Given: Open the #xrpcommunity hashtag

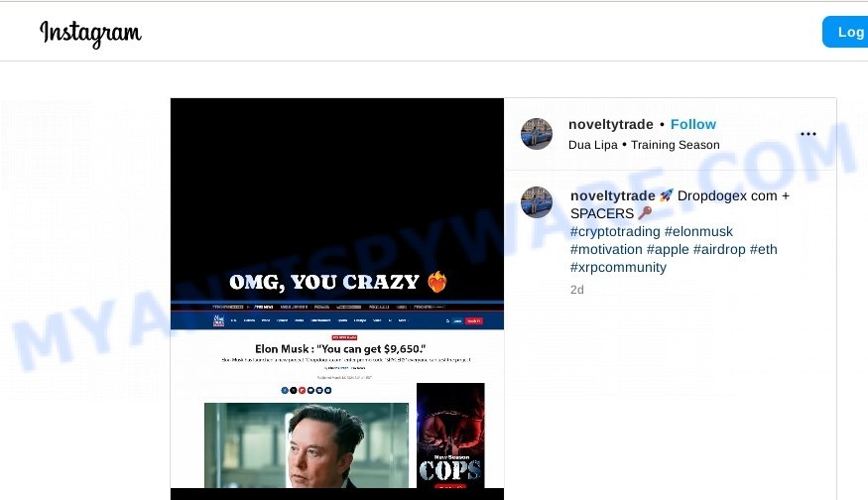Looking at the screenshot, I should [x=618, y=268].
